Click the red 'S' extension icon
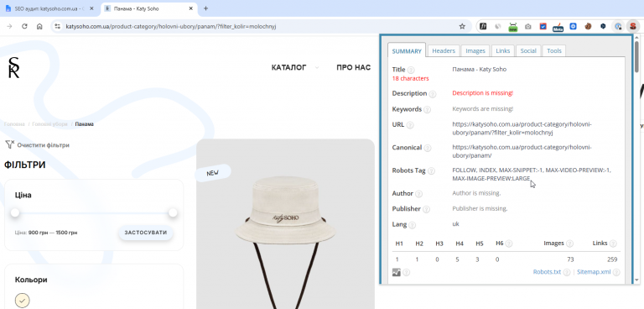This screenshot has width=644, height=309. tap(633, 26)
